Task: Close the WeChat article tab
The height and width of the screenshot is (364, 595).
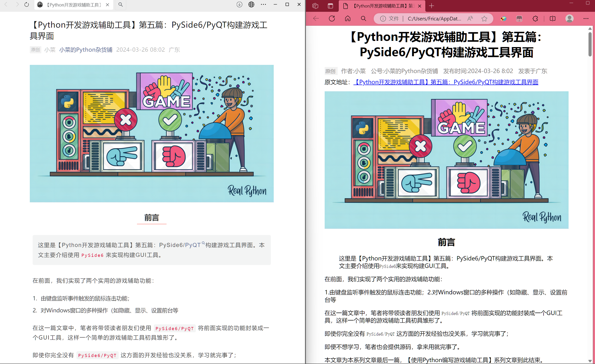Action: pos(107,5)
